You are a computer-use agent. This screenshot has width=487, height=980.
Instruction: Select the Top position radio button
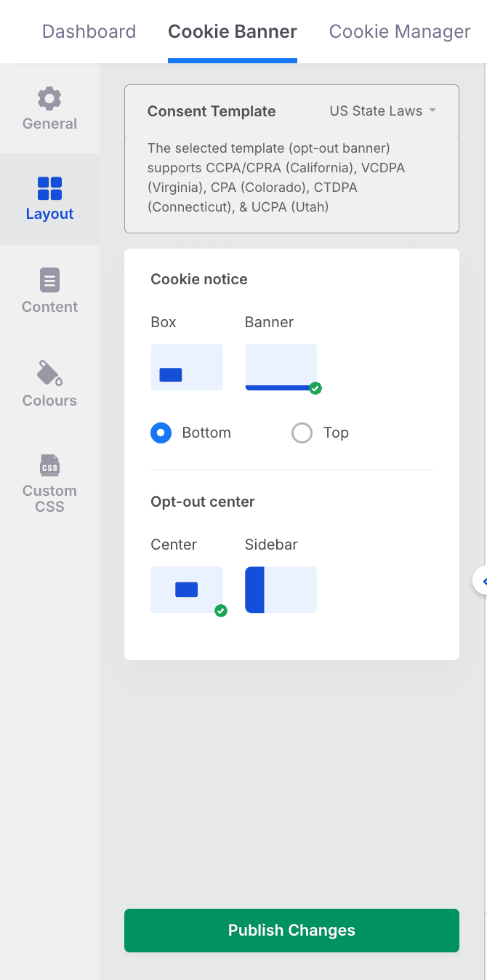click(x=302, y=433)
